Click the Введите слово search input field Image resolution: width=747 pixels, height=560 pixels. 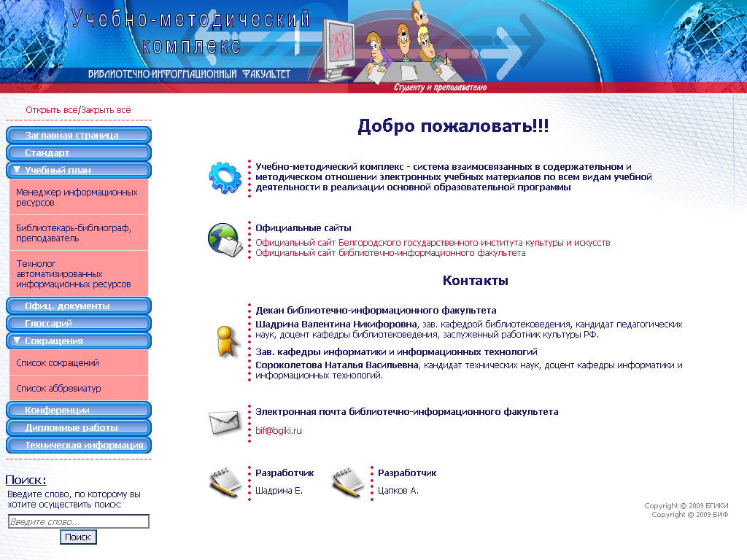(x=78, y=522)
